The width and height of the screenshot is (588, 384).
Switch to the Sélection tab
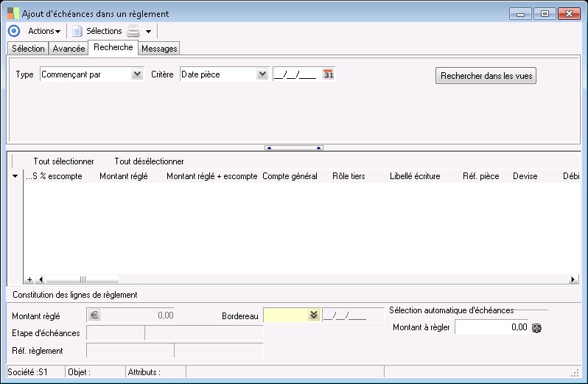[x=28, y=49]
